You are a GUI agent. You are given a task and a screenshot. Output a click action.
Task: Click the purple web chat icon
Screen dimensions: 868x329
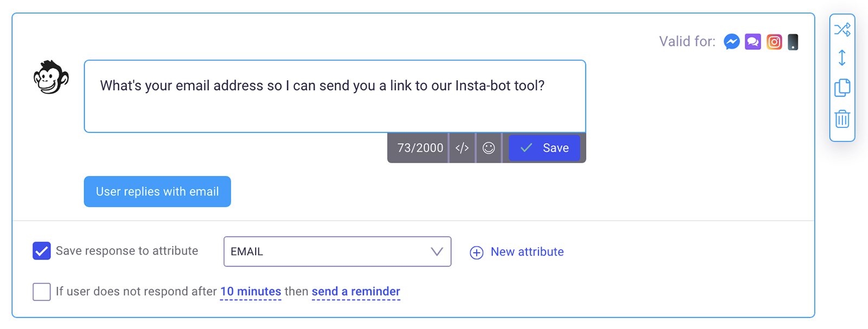point(752,42)
